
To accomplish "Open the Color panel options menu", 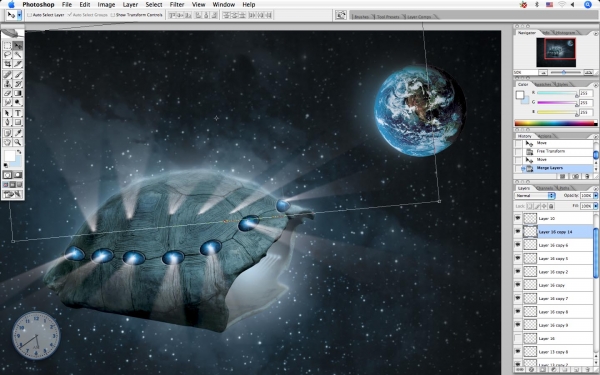I will pos(595,85).
